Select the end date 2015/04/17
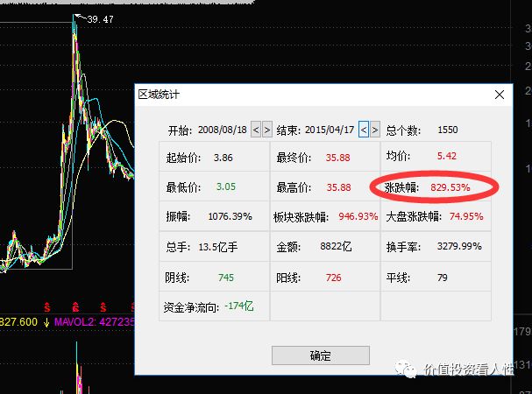Image resolution: width=532 pixels, height=394 pixels. pos(330,130)
